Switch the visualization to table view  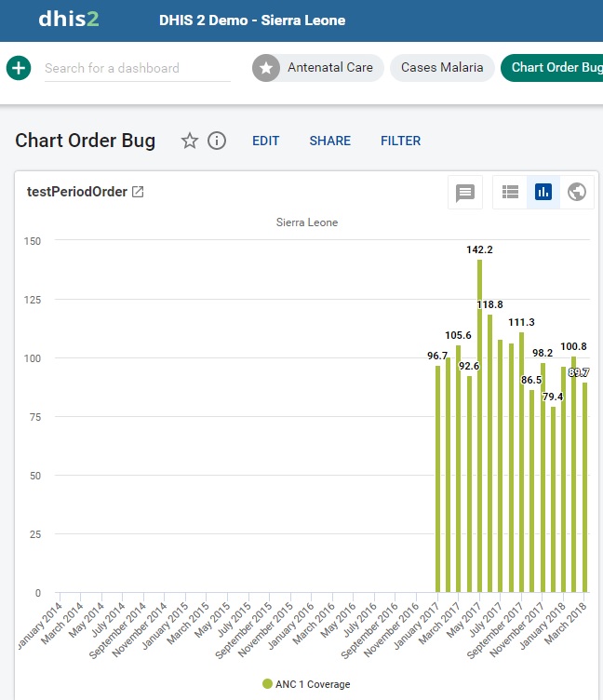click(x=510, y=193)
